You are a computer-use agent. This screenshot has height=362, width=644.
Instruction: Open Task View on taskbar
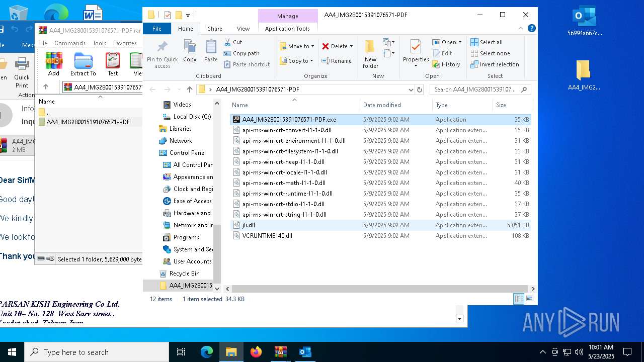pos(181,352)
